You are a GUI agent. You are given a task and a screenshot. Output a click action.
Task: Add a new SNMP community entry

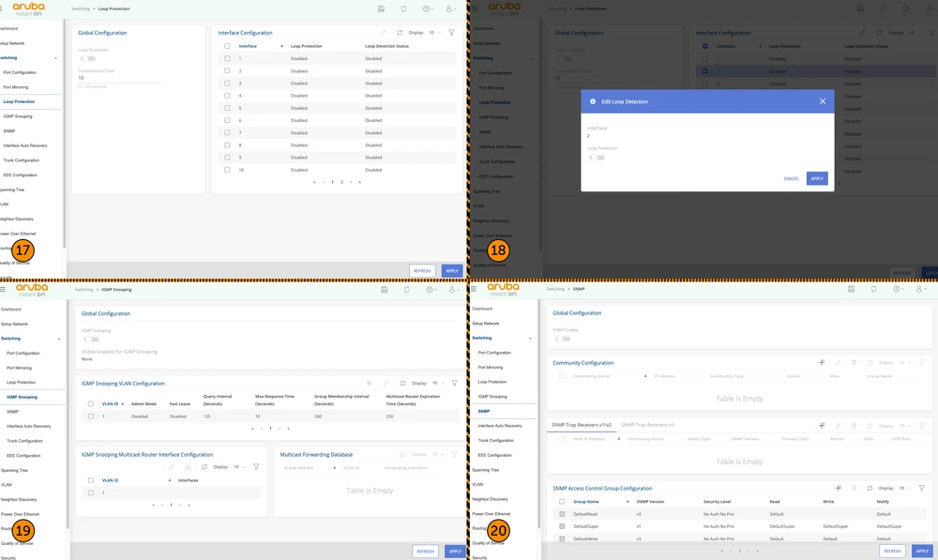point(822,362)
